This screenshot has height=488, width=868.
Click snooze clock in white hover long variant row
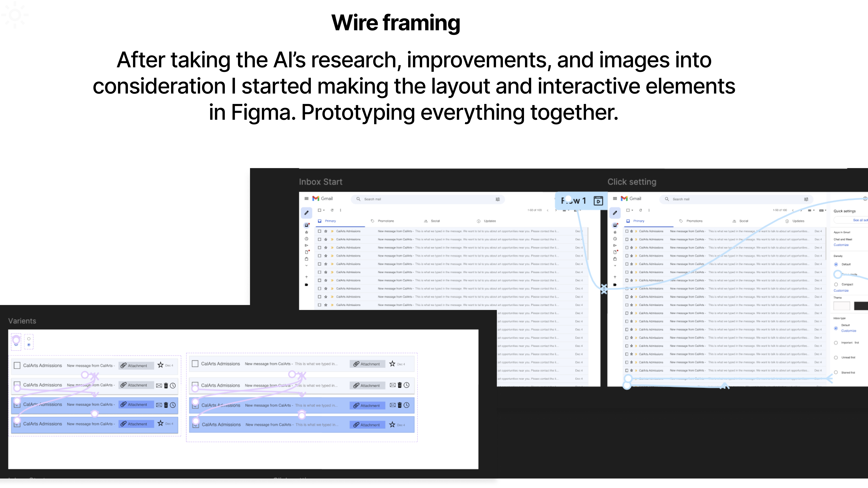pyautogui.click(x=407, y=385)
